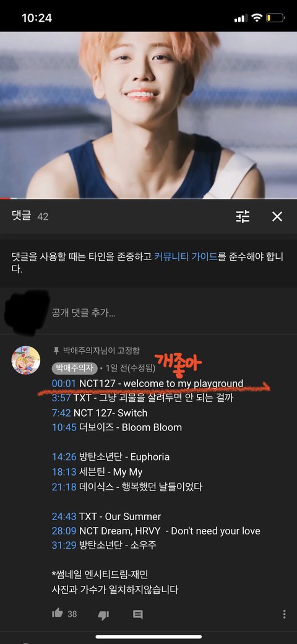This screenshot has height=644, width=297.
Task: Dislike the pinned comment
Action: pos(103,614)
